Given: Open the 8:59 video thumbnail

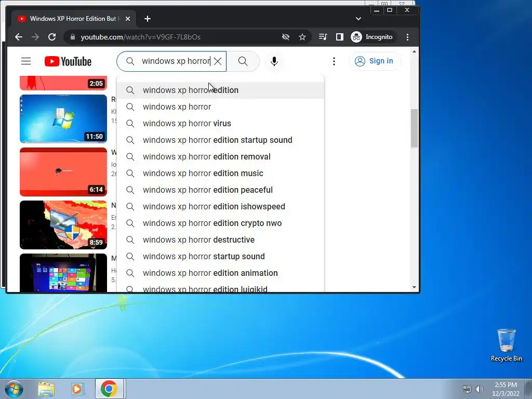Looking at the screenshot, I should (x=63, y=224).
